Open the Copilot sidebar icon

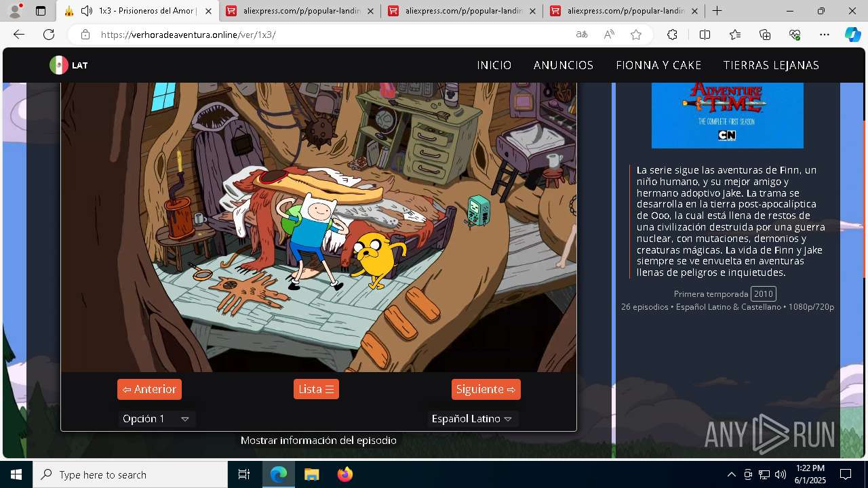(852, 35)
